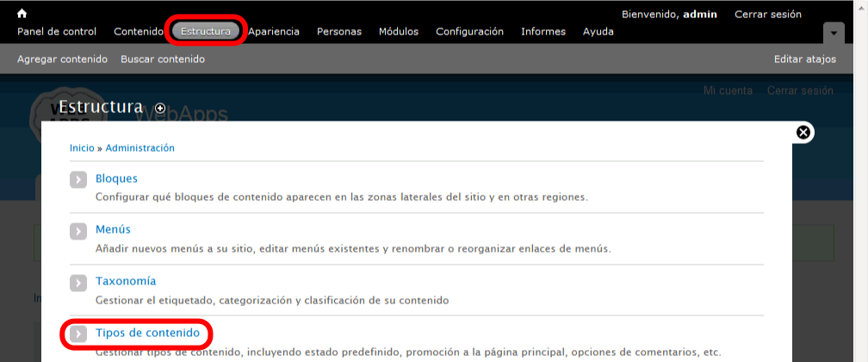Viewport: 868px width, 362px height.
Task: Add Estructura to shortcuts with plus icon
Action: pyautogui.click(x=160, y=108)
